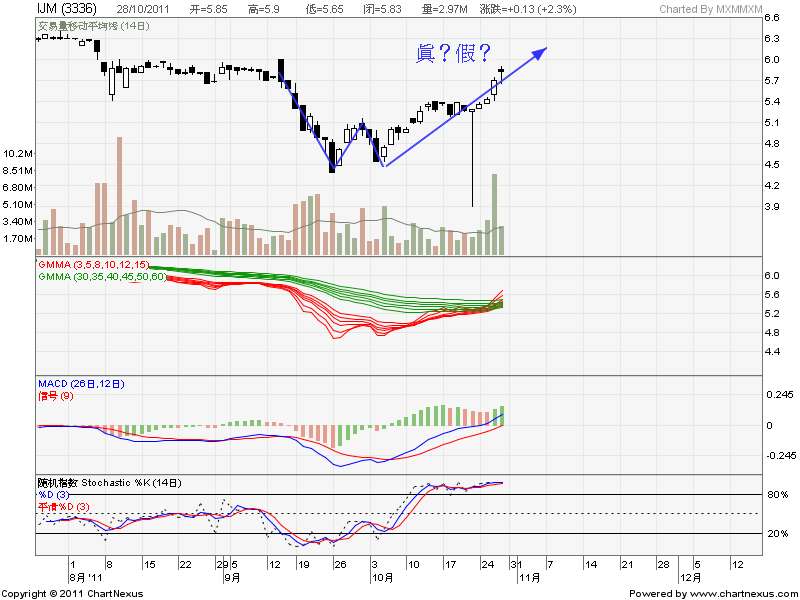Click the 10月 month marker on the time axis
Screen dimensions: 800x600
[384, 577]
